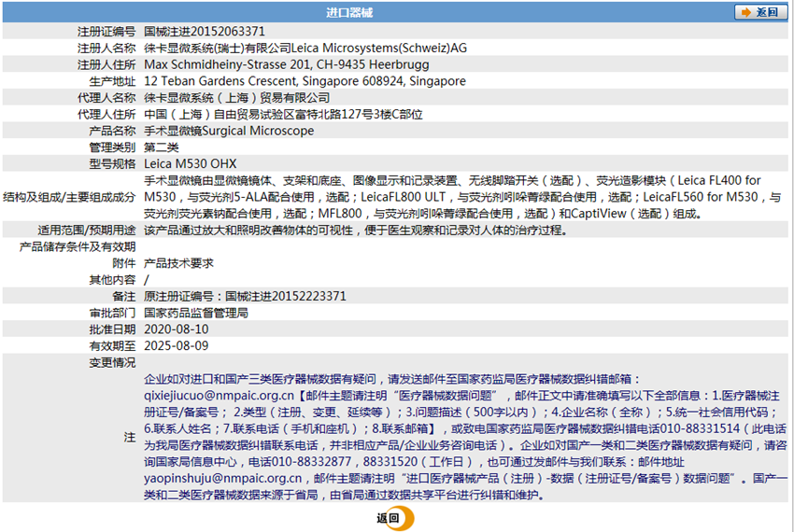
Task: Click the 进口器械 header title
Action: coord(349,13)
